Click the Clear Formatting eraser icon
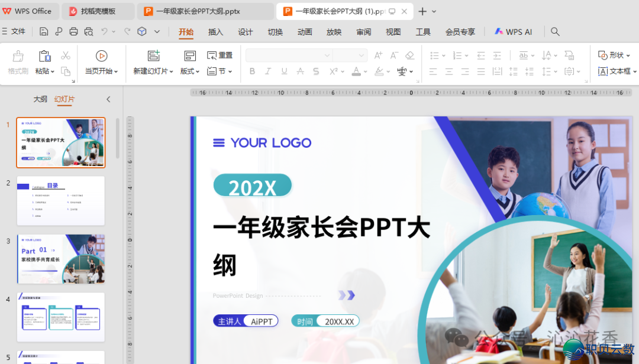 coord(410,56)
